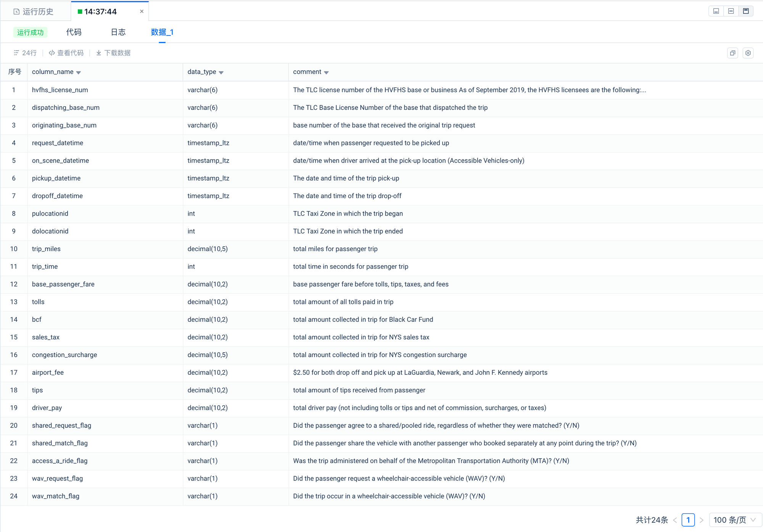Select the 数据_1 tab
Screen dimensions: 763x532
click(x=162, y=32)
